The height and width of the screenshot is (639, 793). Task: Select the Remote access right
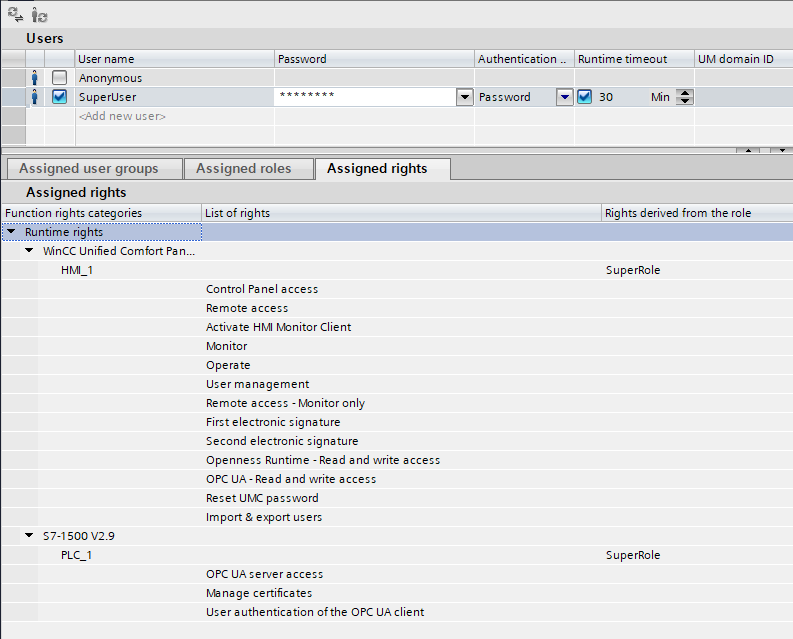point(247,308)
